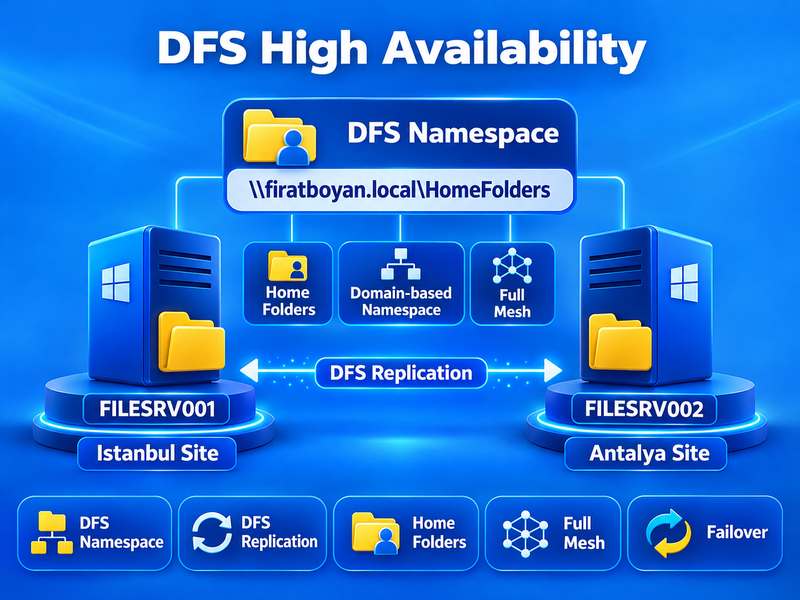This screenshot has height=600, width=800.
Task: Click the DFS Namespace heading text
Action: (x=453, y=133)
